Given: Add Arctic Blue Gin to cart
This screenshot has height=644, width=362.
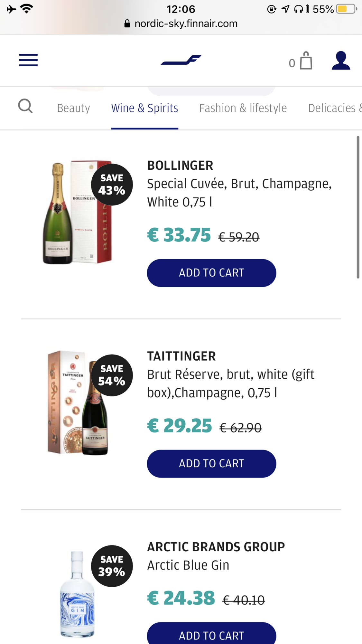Looking at the screenshot, I should pos(211,634).
